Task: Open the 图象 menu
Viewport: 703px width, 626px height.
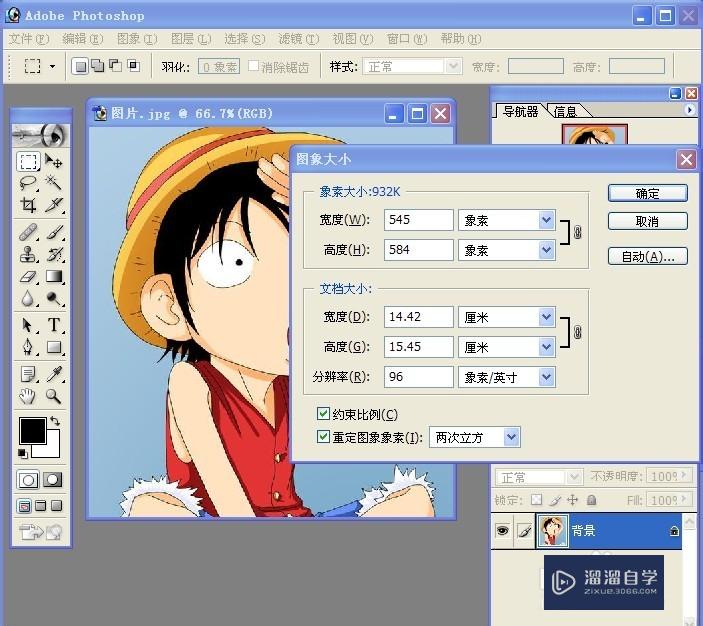Action: [x=137, y=39]
